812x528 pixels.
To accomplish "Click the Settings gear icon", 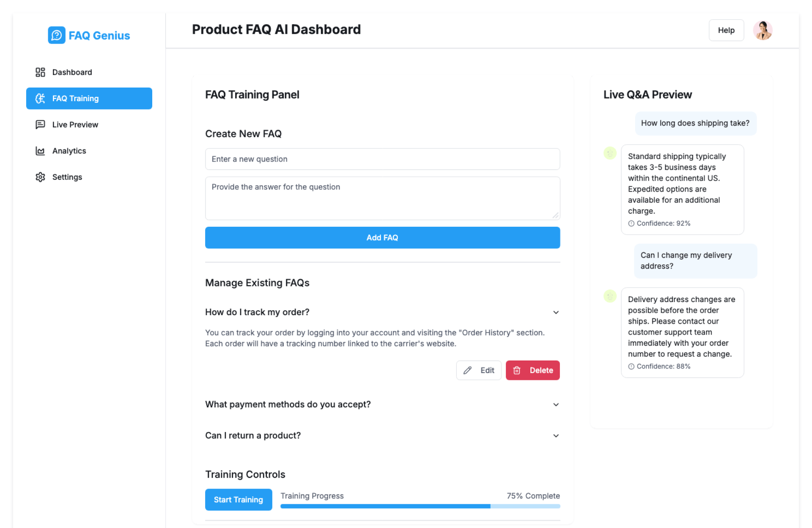I will click(x=40, y=177).
